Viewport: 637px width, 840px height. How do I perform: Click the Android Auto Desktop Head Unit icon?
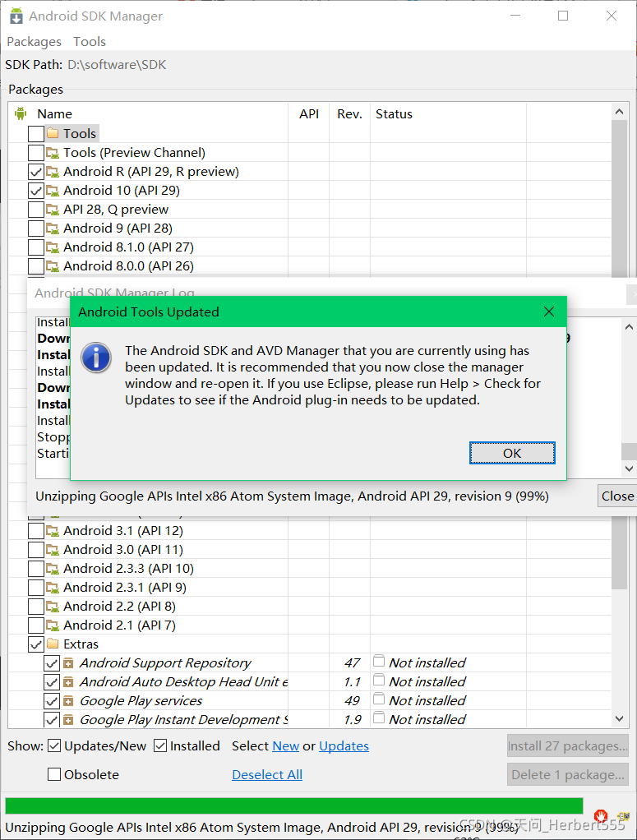[68, 682]
